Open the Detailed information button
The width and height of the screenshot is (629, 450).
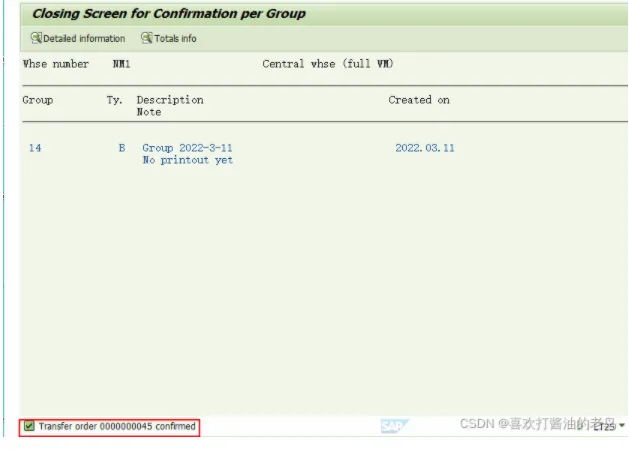pos(78,38)
